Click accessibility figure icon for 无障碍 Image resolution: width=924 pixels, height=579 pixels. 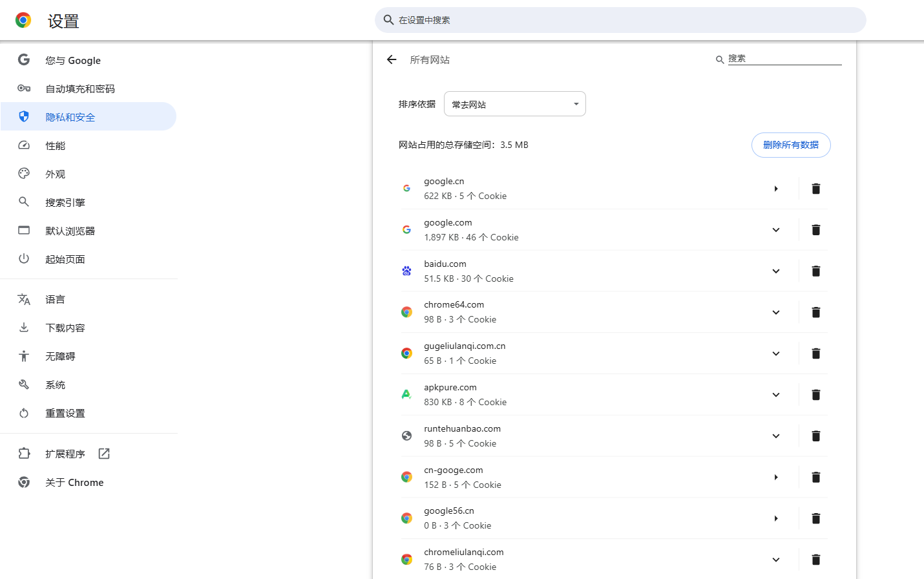(x=24, y=356)
